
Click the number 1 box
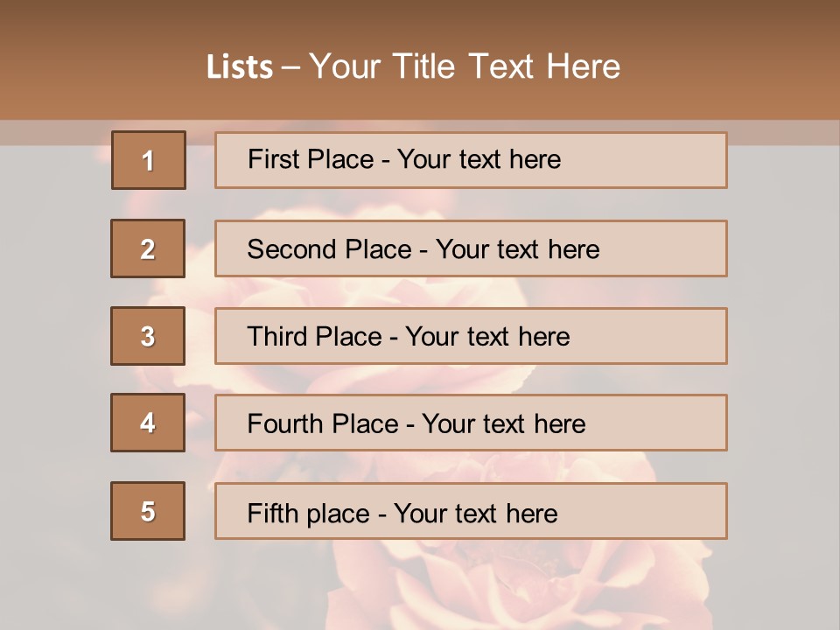[x=148, y=160]
